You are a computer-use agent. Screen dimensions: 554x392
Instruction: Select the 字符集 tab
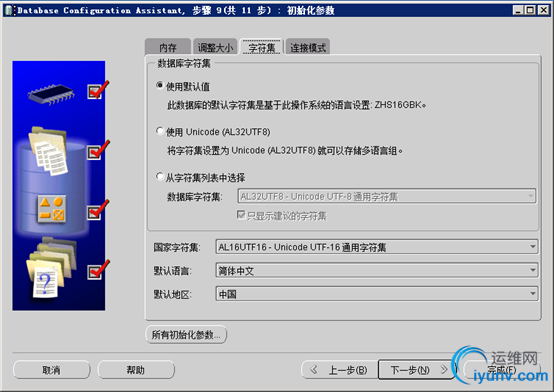[x=261, y=47]
